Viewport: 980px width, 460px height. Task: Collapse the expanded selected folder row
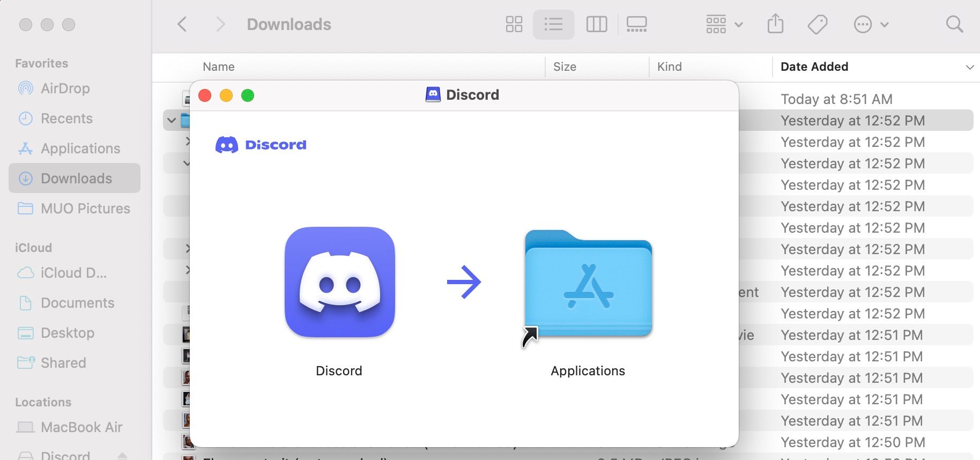(x=171, y=120)
